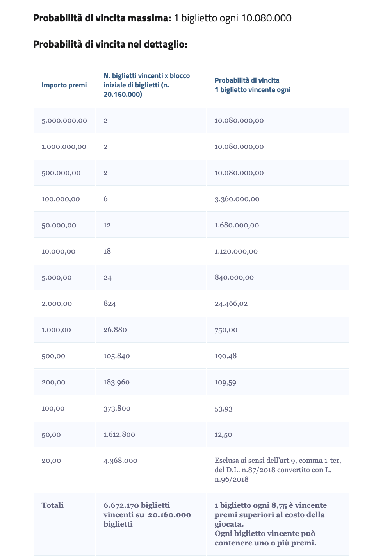392x557 pixels.
Task: Click the 'Importo premi' column header
Action: 64,85
